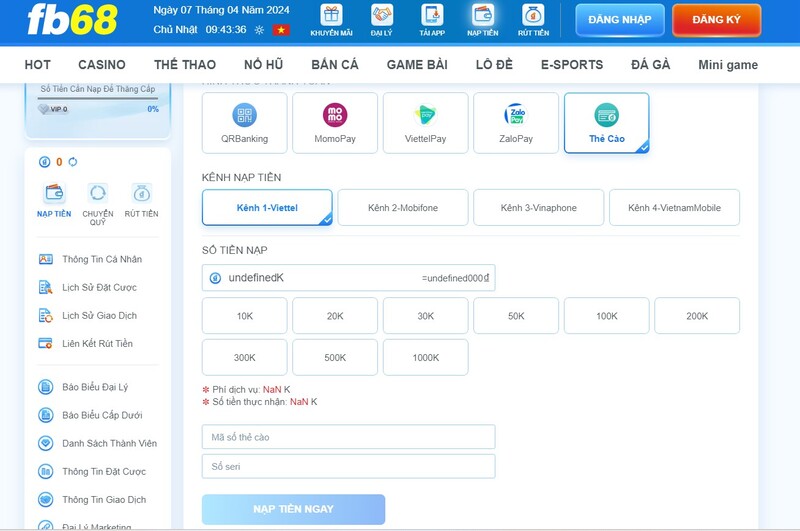Click the Đăng Nhập login button
Screen dimensions: 800x531
coord(620,20)
